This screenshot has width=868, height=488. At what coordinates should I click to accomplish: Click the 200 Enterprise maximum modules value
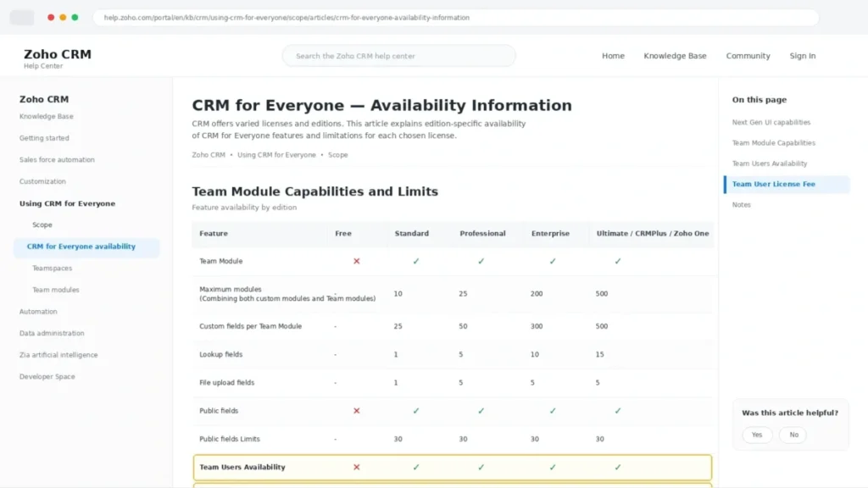[537, 294]
